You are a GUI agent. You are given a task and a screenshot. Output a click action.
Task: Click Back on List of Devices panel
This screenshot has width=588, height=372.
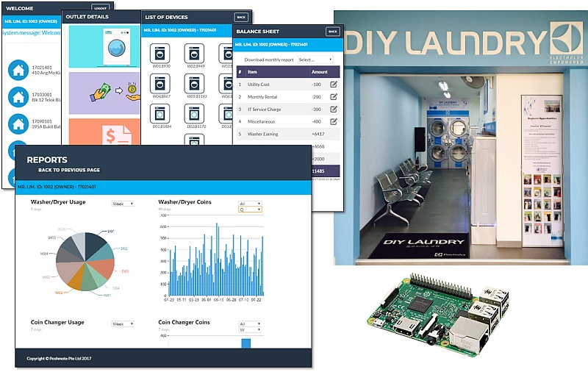[x=241, y=17]
